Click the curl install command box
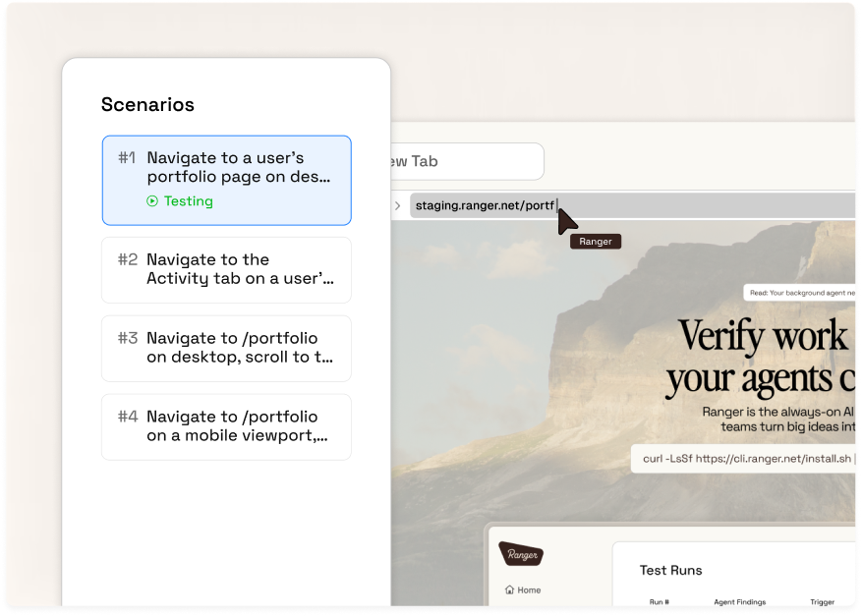The height and width of the screenshot is (616, 862). pyautogui.click(x=743, y=458)
